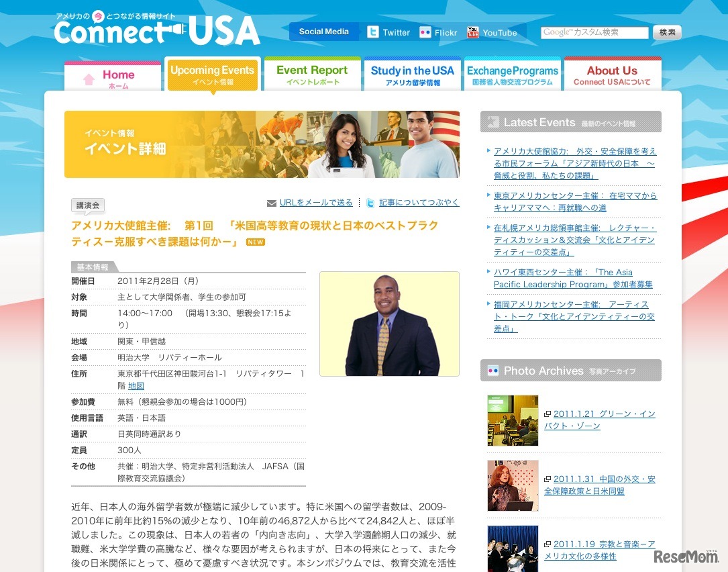Open the Flickr icon in the header
Screen dimensions: 728x572
click(425, 32)
